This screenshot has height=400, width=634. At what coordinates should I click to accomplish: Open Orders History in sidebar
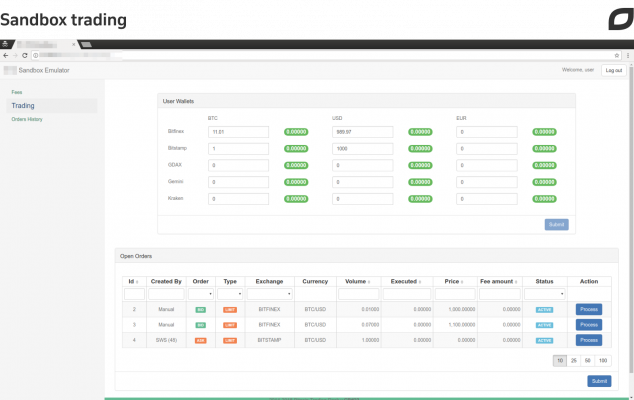coord(27,119)
